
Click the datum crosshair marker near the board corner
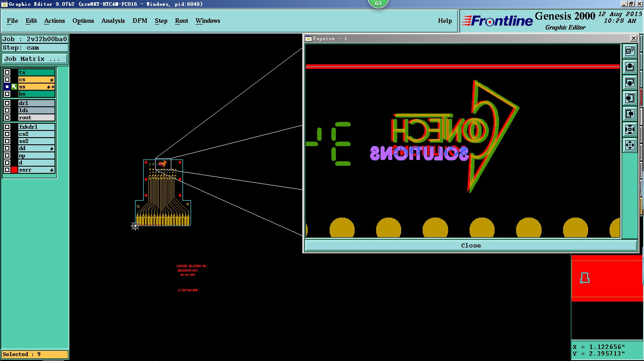point(135,226)
